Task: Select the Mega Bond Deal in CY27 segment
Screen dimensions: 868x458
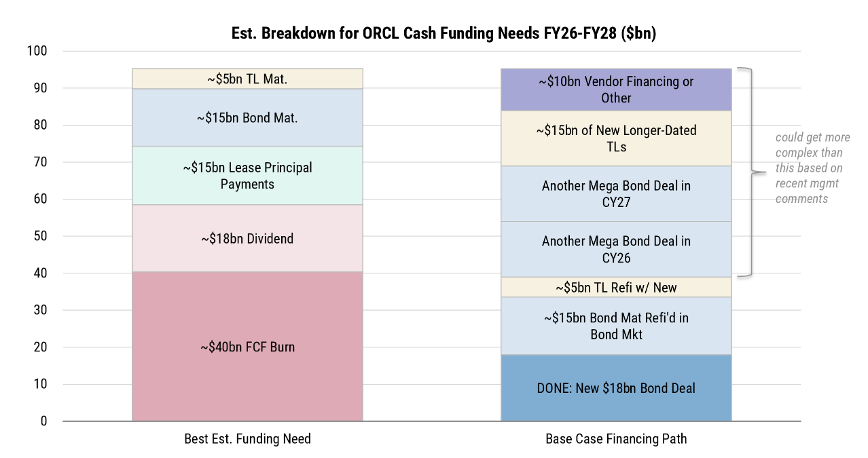Action: click(616, 194)
